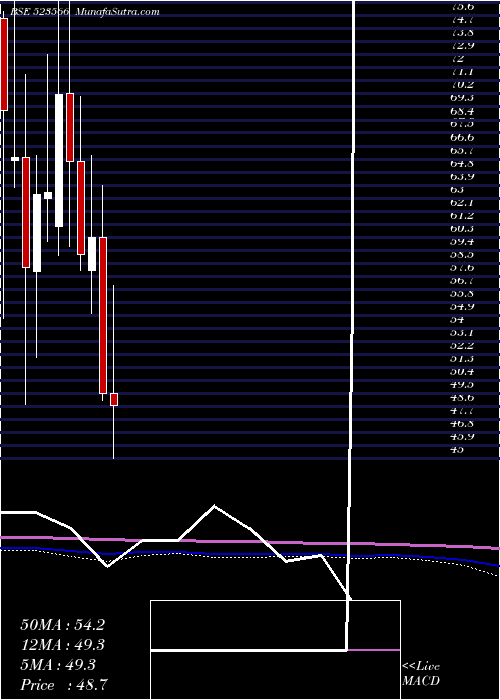Select the 54 price axis label
The width and height of the screenshot is (500, 700).
[458, 320]
